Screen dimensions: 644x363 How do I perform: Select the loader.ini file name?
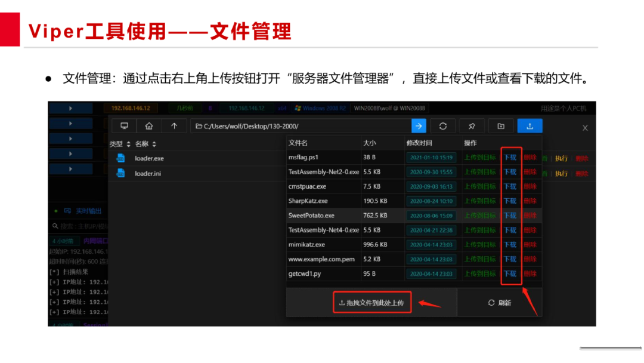pos(148,174)
